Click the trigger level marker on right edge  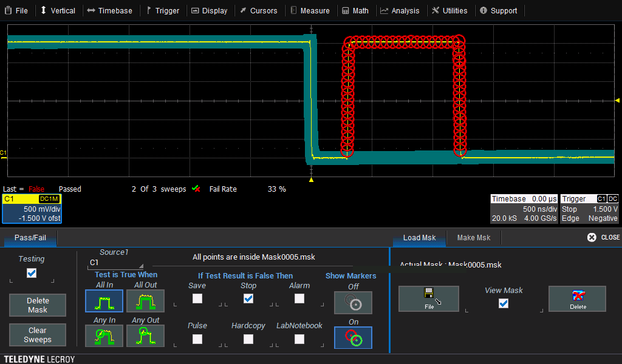pyautogui.click(x=618, y=100)
